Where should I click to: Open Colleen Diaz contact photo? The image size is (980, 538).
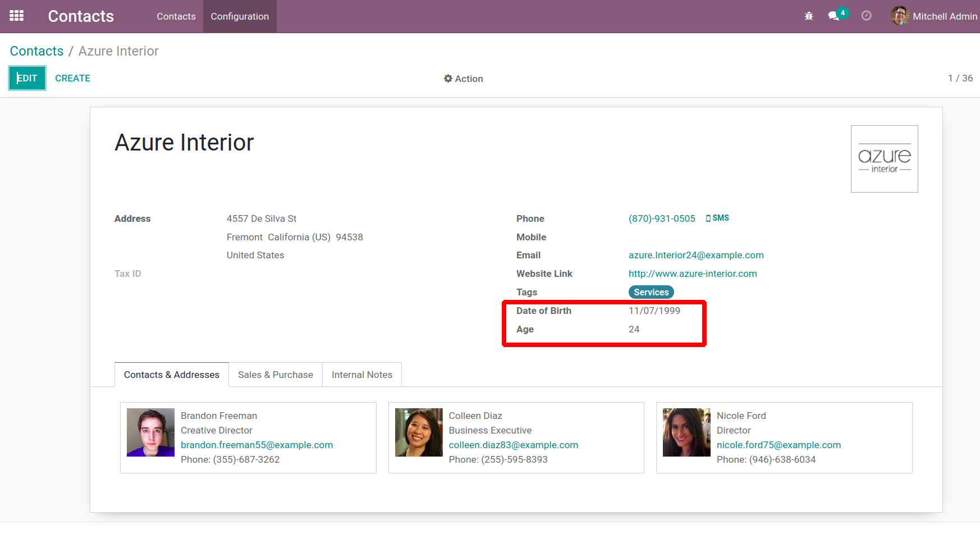tap(419, 432)
